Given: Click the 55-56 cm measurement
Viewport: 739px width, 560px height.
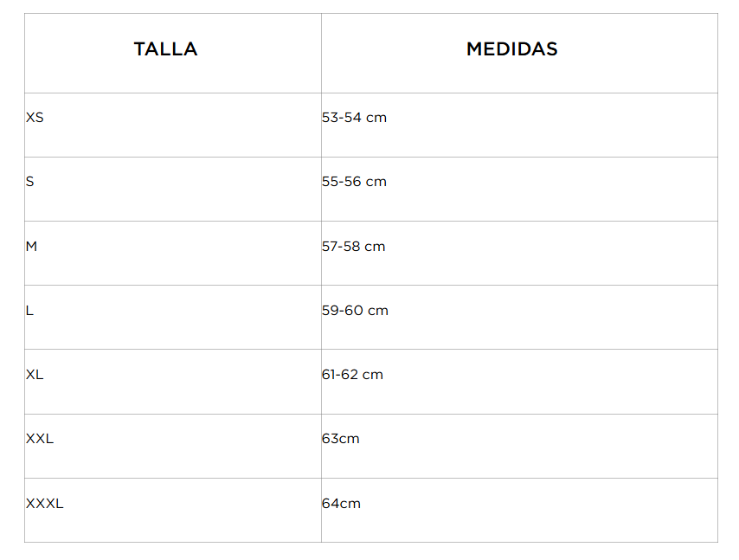Looking at the screenshot, I should coord(354,182).
